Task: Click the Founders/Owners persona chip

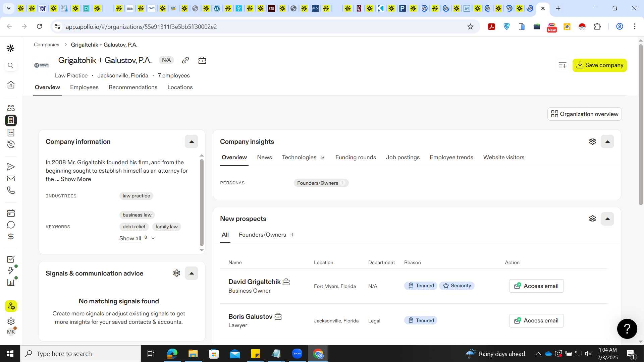Action: click(321, 183)
